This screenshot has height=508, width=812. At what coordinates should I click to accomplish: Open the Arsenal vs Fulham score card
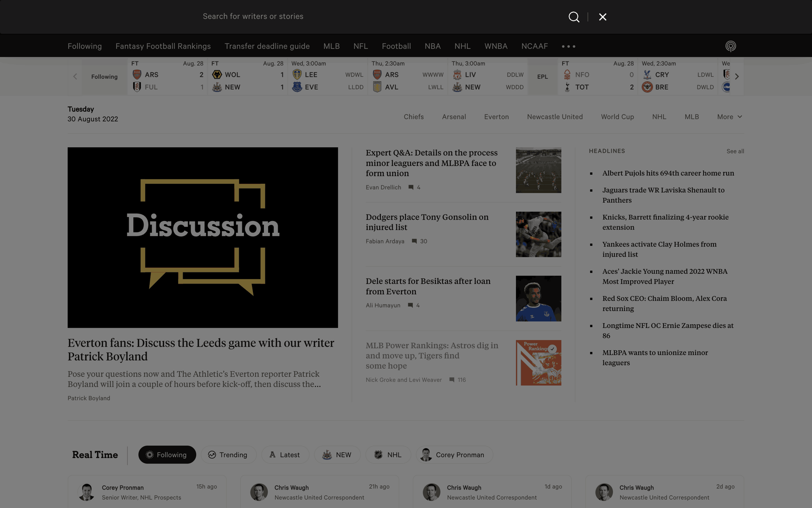[167, 77]
